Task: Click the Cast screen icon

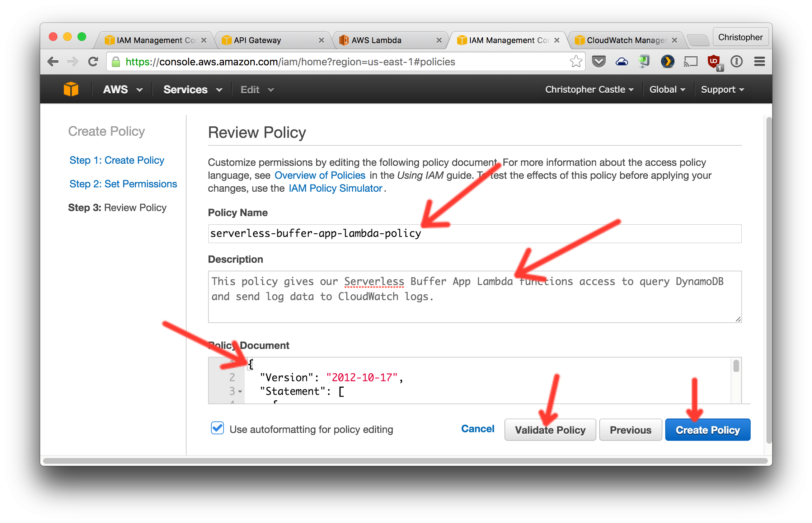Action: click(x=690, y=62)
